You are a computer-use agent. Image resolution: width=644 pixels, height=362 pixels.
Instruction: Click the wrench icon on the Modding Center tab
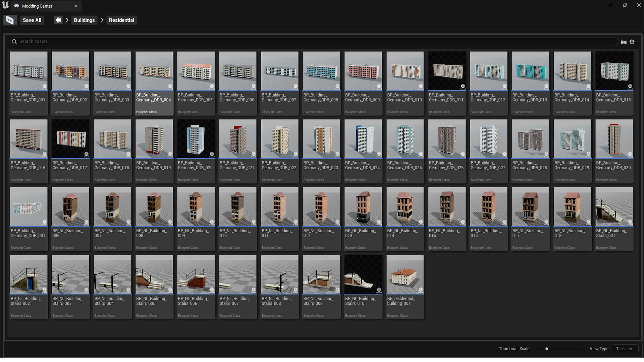coord(16,6)
